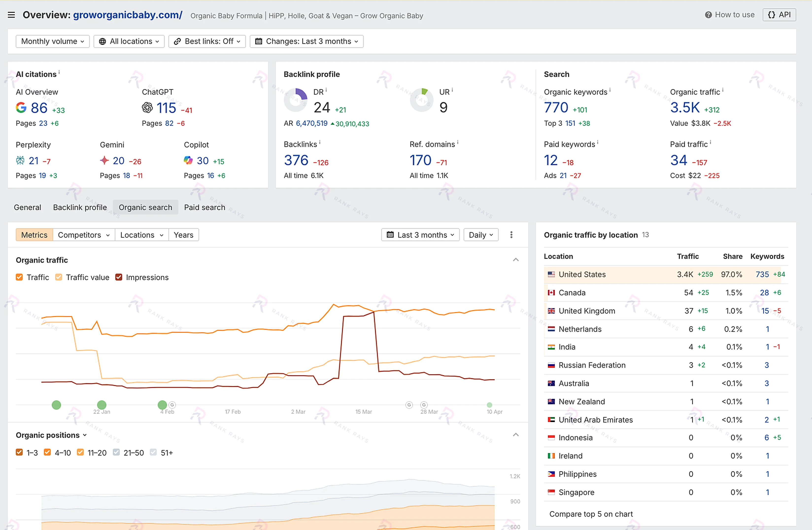The height and width of the screenshot is (530, 812).
Task: Open the AI Overview citations value 86
Action: coord(39,108)
